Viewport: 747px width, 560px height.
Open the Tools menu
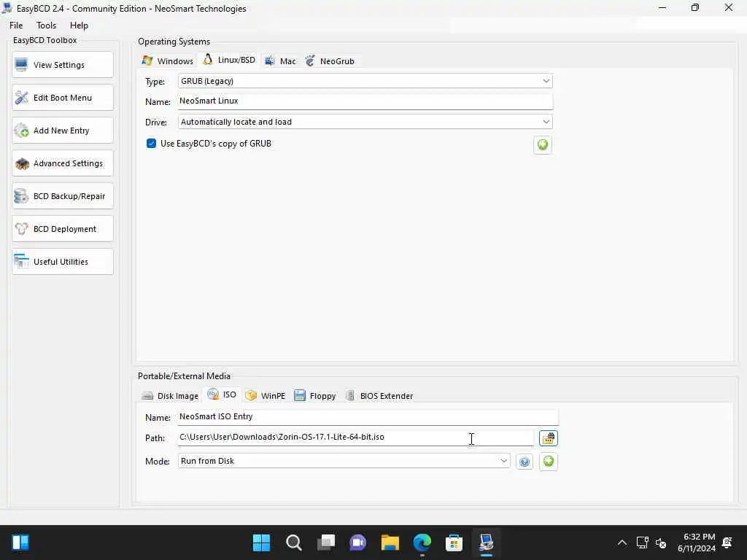coord(46,26)
